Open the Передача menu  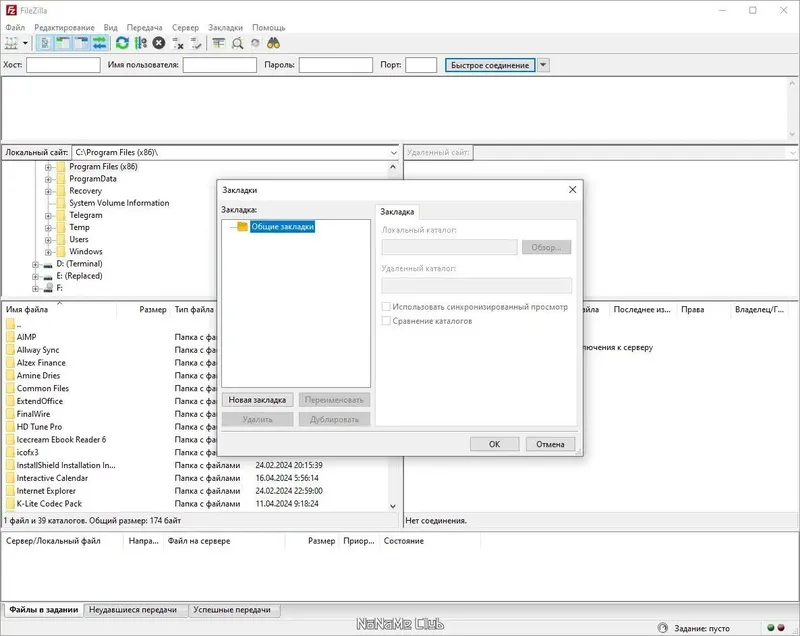(x=144, y=28)
